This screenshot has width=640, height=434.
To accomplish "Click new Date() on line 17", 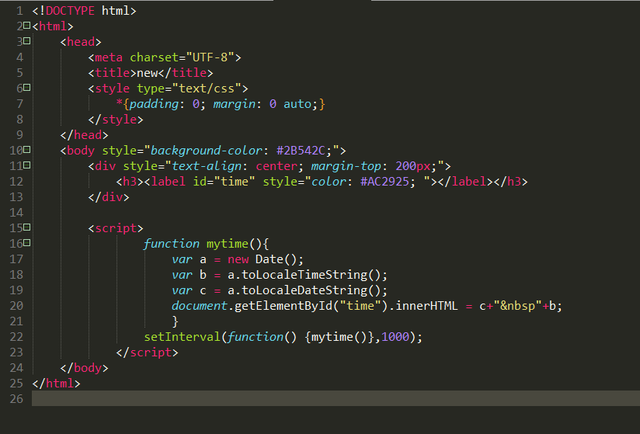I will pyautogui.click(x=265, y=259).
